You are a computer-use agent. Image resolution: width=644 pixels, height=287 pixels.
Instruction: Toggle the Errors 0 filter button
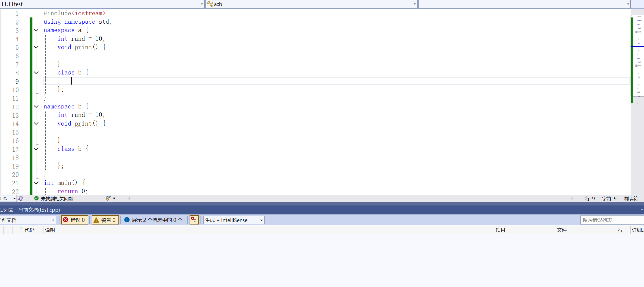[x=75, y=220]
